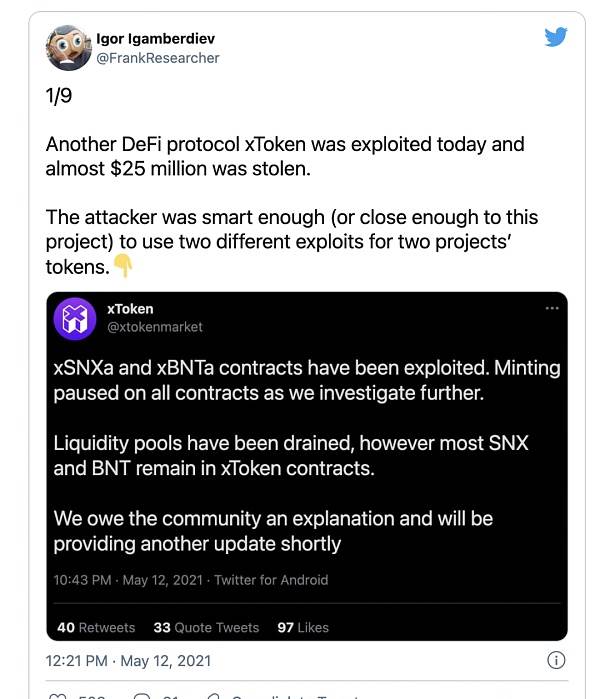This screenshot has height=699, width=600.
Task: Open the xToken purple logo avatar
Action: tap(74, 319)
